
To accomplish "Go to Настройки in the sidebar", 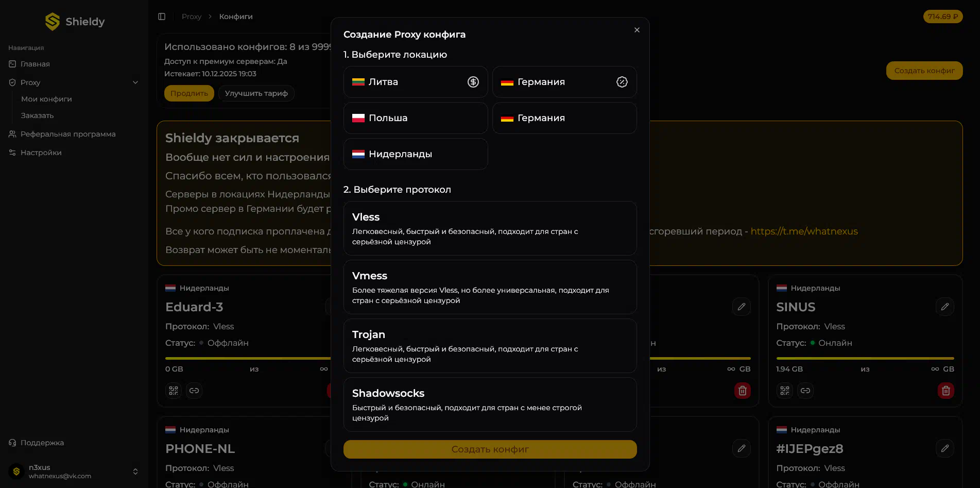I will coord(41,153).
